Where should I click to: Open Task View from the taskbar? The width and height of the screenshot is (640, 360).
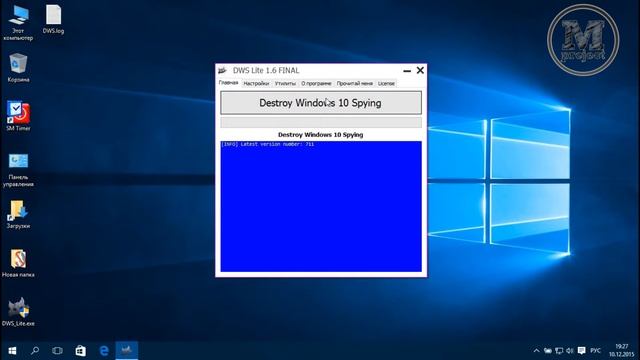pos(58,351)
